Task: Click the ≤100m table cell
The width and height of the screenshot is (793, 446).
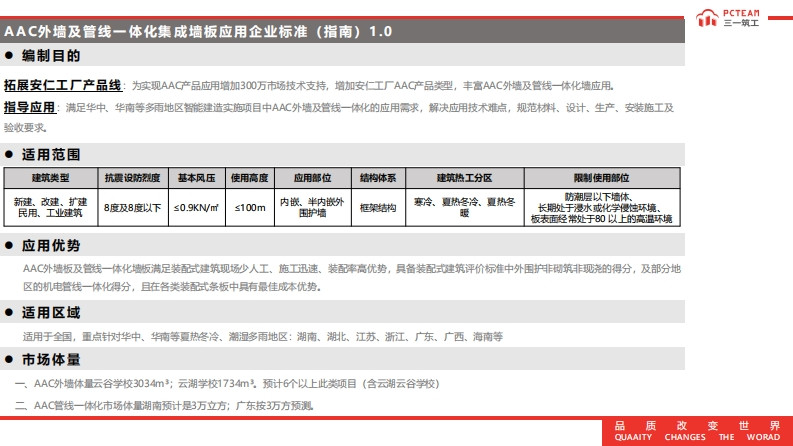Action: click(x=250, y=207)
